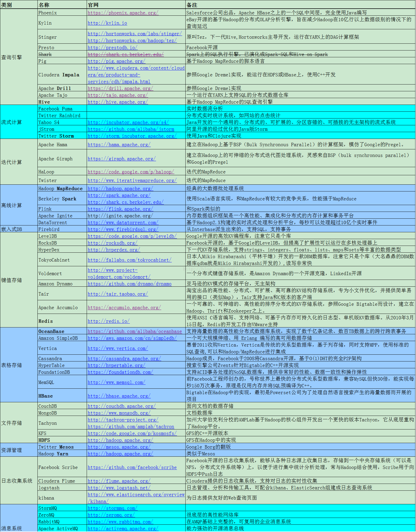416x532 pixels.
Task: Visit the tajo.apache.org link
Action: tap(118, 95)
